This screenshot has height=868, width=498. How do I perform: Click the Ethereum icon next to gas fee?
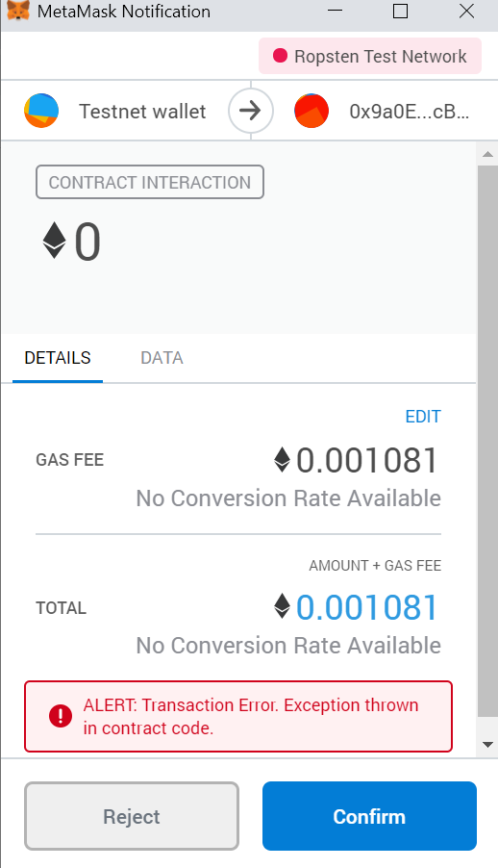click(x=283, y=459)
